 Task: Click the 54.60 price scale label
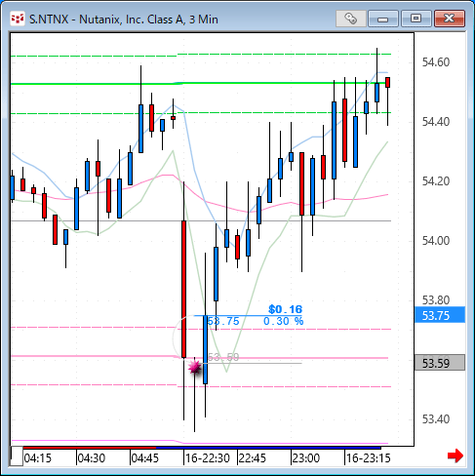click(436, 61)
